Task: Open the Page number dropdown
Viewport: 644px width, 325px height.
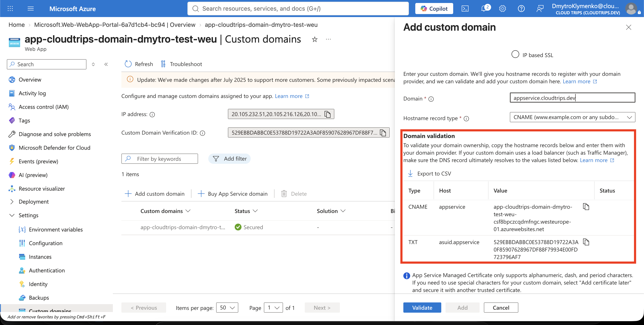Action: 273,308
